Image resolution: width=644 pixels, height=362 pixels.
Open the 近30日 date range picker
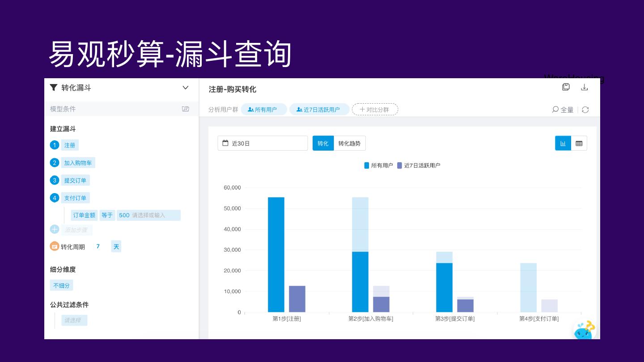click(x=263, y=143)
